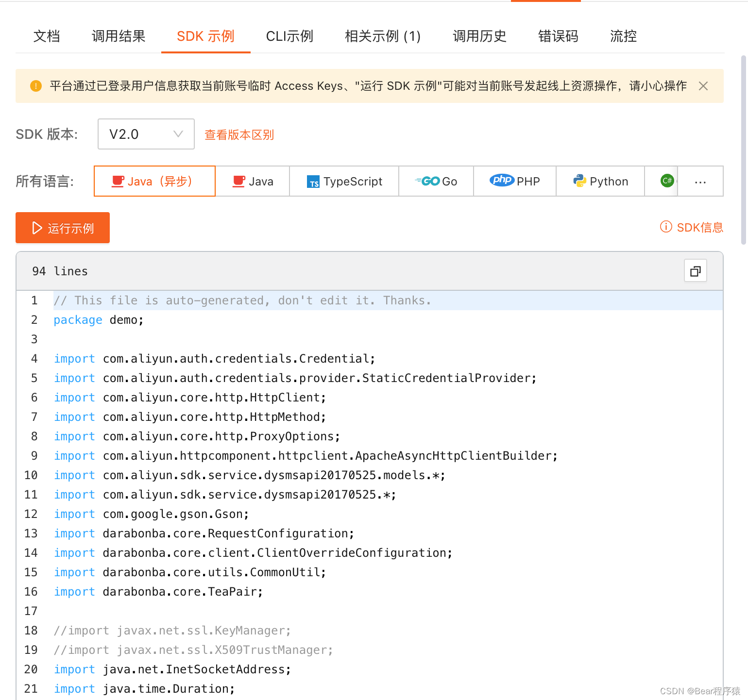Expand more languages with the ellipsis button

point(700,181)
